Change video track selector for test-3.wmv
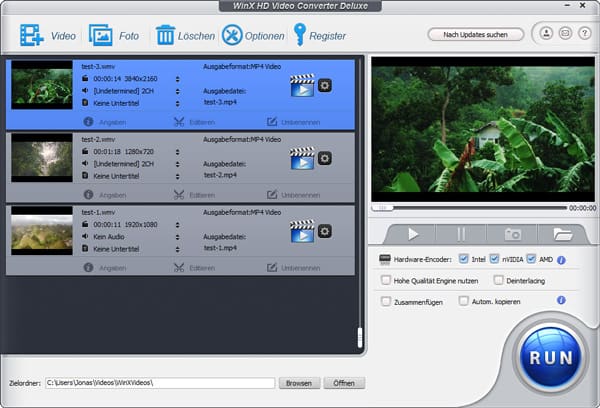Screen dimensions: 600x408 pyautogui.click(x=178, y=79)
